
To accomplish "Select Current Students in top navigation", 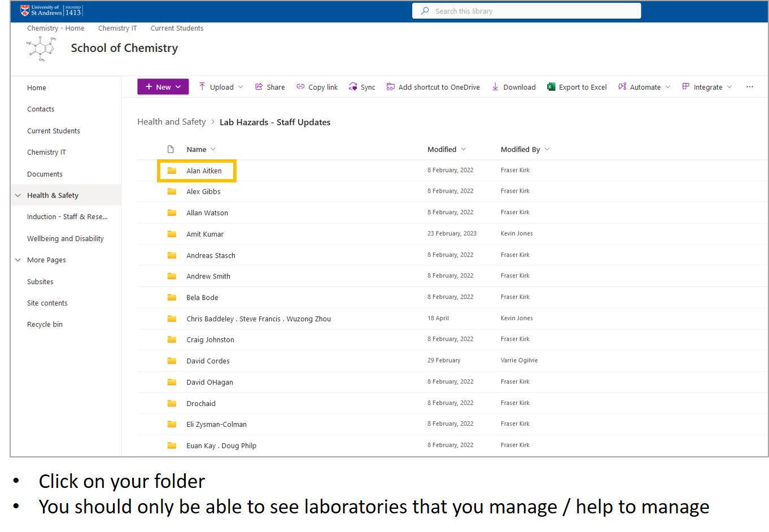I will point(177,28).
